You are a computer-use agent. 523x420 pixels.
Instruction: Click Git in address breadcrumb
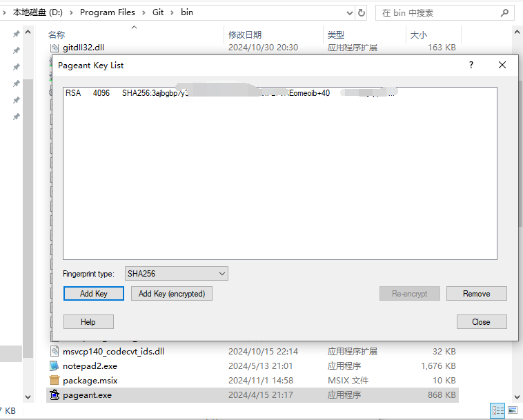[158, 12]
